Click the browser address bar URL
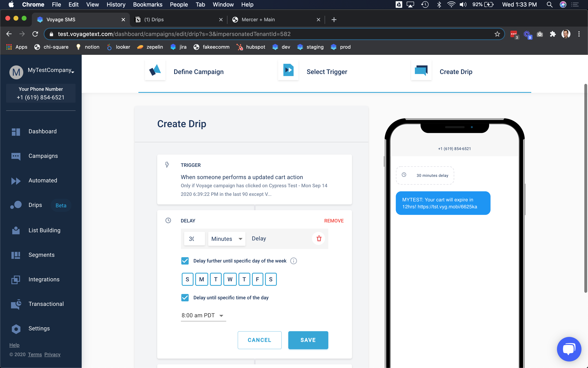The width and height of the screenshot is (588, 368). click(x=174, y=34)
